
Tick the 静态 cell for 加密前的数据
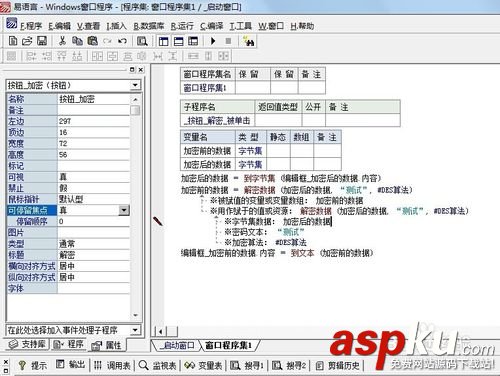(278, 151)
